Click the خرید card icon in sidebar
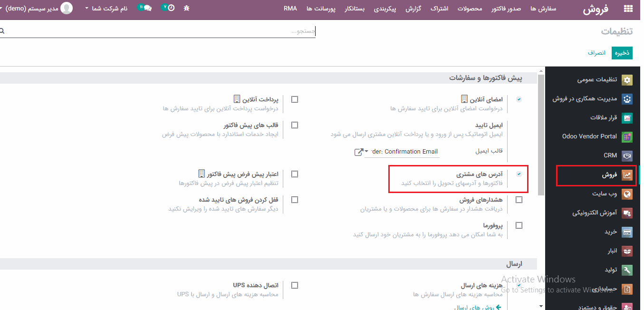 (x=627, y=232)
